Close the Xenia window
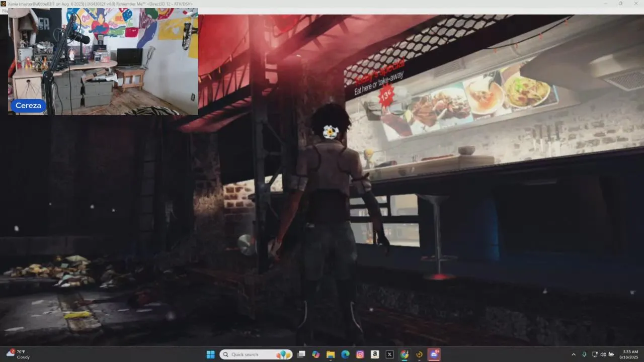 pyautogui.click(x=635, y=4)
